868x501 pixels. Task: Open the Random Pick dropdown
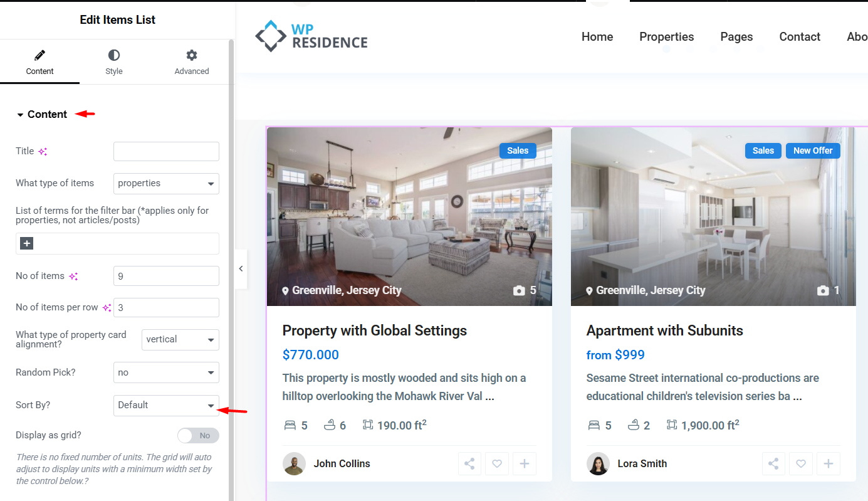[x=166, y=372]
